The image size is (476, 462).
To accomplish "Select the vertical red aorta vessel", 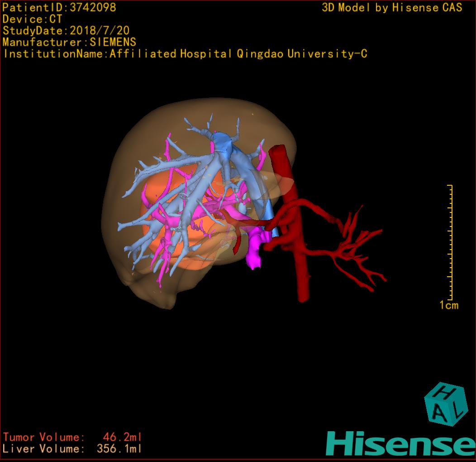I will pos(301,272).
